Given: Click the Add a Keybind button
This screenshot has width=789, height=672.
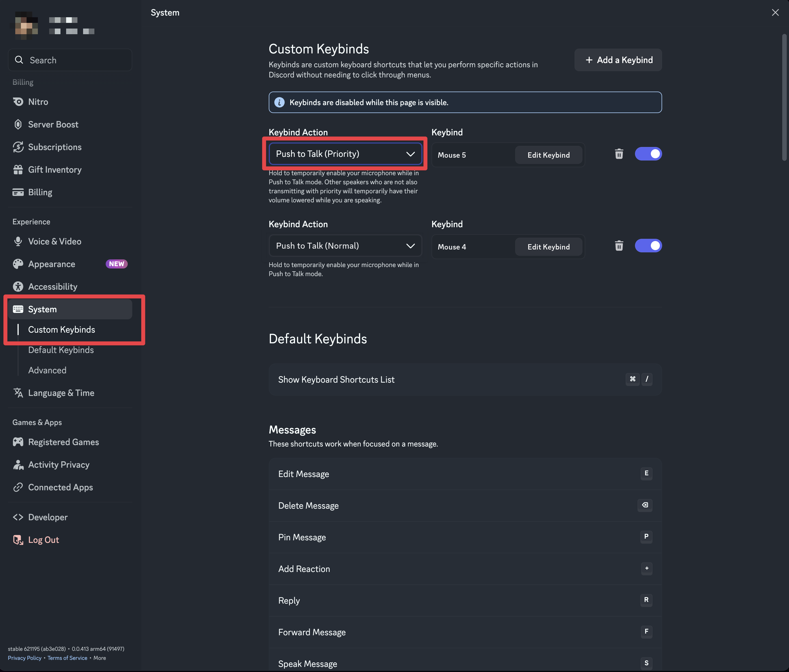Looking at the screenshot, I should [x=618, y=60].
